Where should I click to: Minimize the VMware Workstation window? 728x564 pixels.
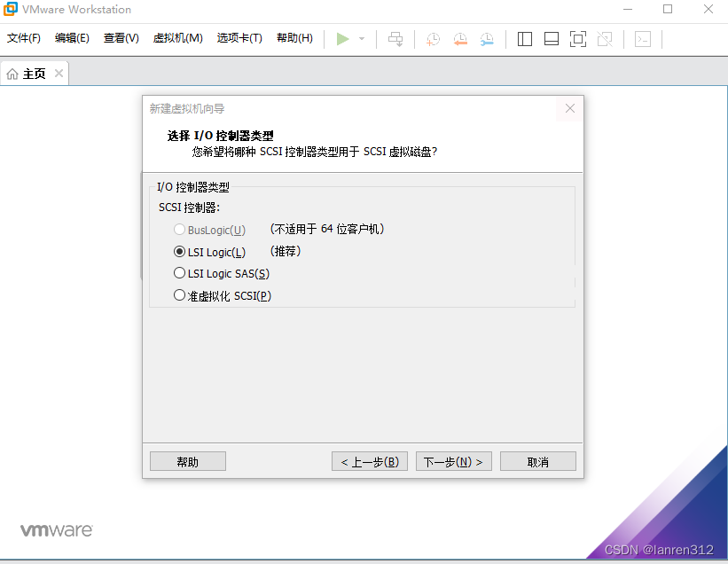point(628,9)
